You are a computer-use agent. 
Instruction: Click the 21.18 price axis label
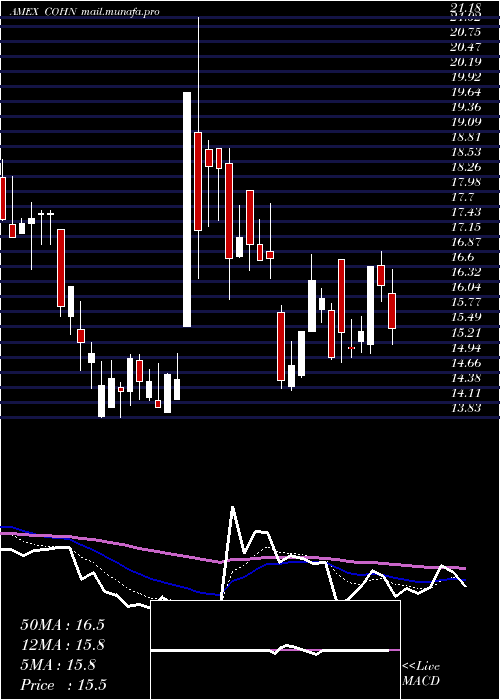point(466,8)
